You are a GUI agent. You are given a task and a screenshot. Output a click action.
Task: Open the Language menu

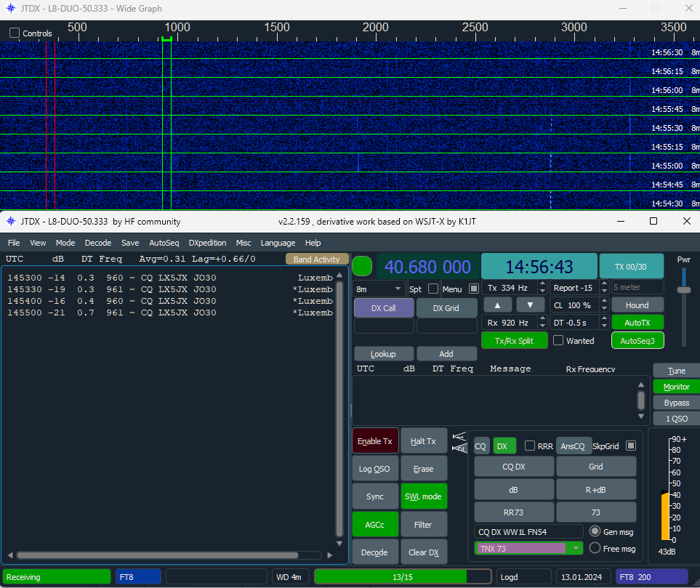click(278, 243)
